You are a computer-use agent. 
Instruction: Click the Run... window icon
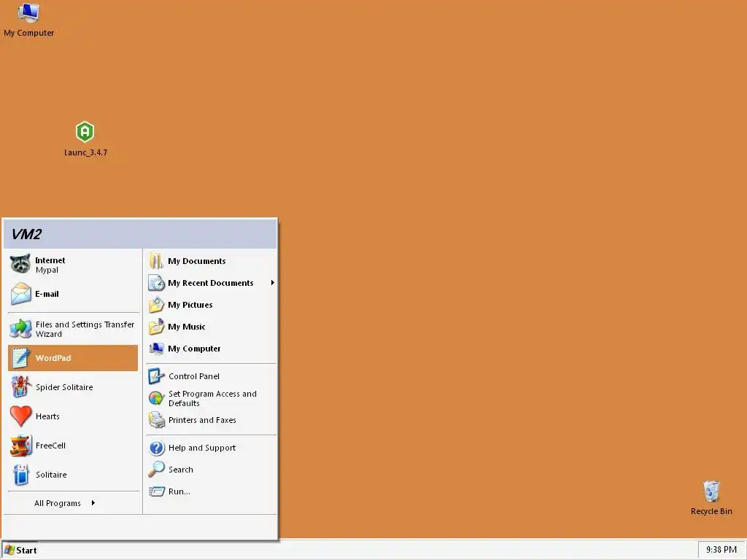[x=156, y=491]
